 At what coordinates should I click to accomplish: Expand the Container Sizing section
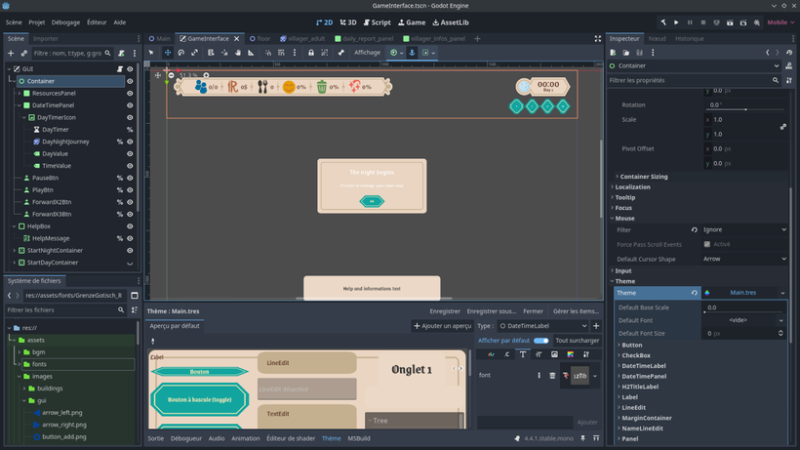coord(643,177)
